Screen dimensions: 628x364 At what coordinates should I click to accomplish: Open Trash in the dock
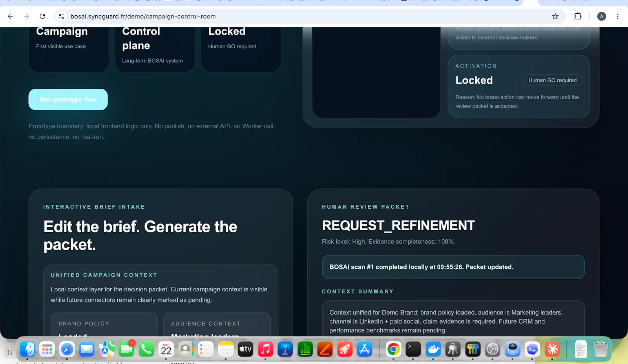pyautogui.click(x=601, y=349)
